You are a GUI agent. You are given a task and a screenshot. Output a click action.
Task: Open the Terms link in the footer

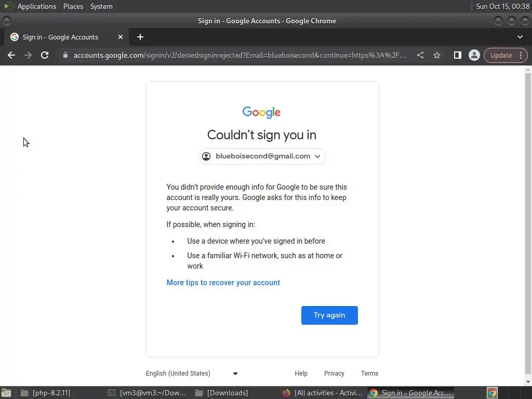point(369,373)
